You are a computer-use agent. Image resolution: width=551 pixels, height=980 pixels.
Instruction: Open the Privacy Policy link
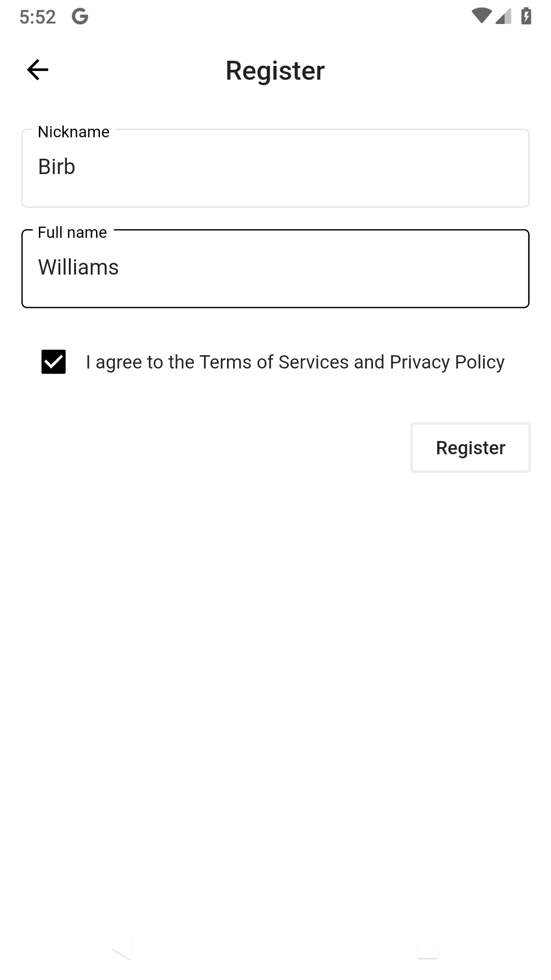point(447,361)
